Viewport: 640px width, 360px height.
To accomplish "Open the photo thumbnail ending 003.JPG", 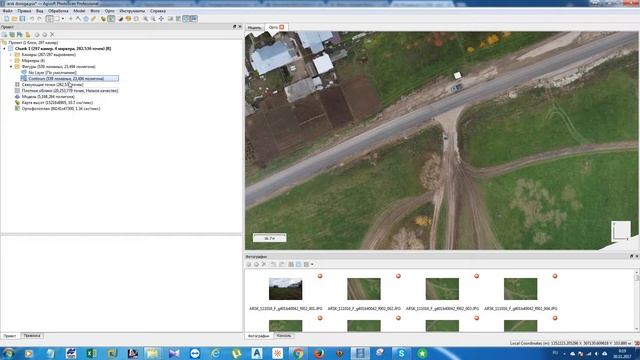I will click(442, 289).
